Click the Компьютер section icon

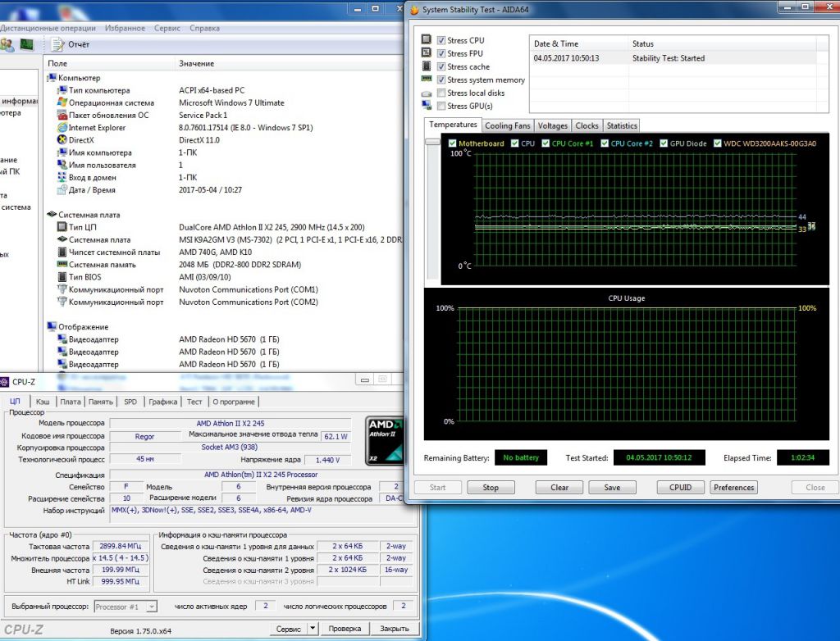pyautogui.click(x=52, y=78)
